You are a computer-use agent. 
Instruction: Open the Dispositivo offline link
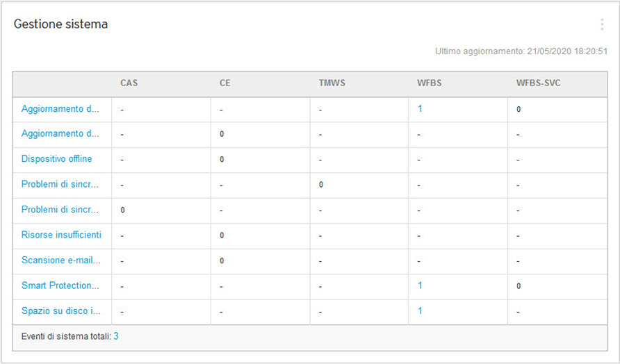(x=56, y=159)
